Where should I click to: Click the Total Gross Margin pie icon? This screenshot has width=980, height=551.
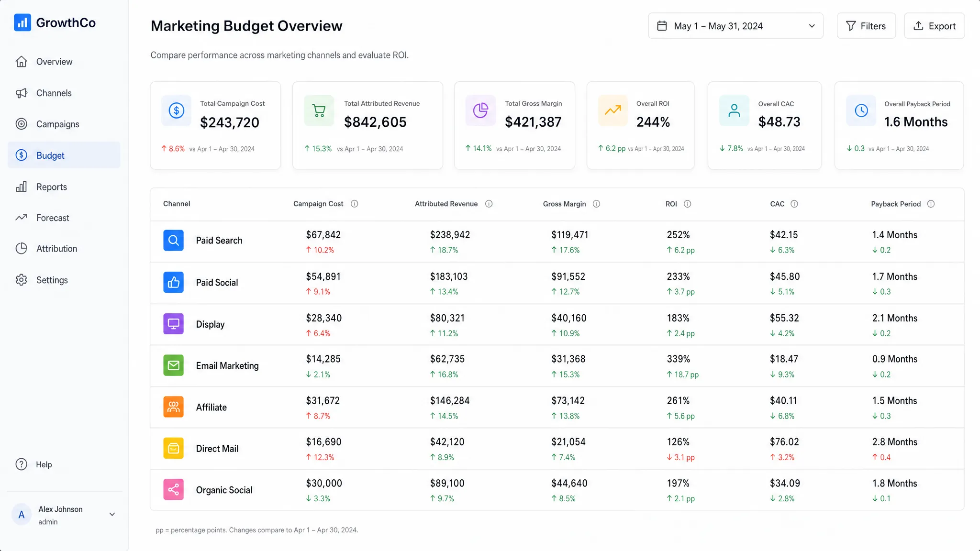point(480,111)
